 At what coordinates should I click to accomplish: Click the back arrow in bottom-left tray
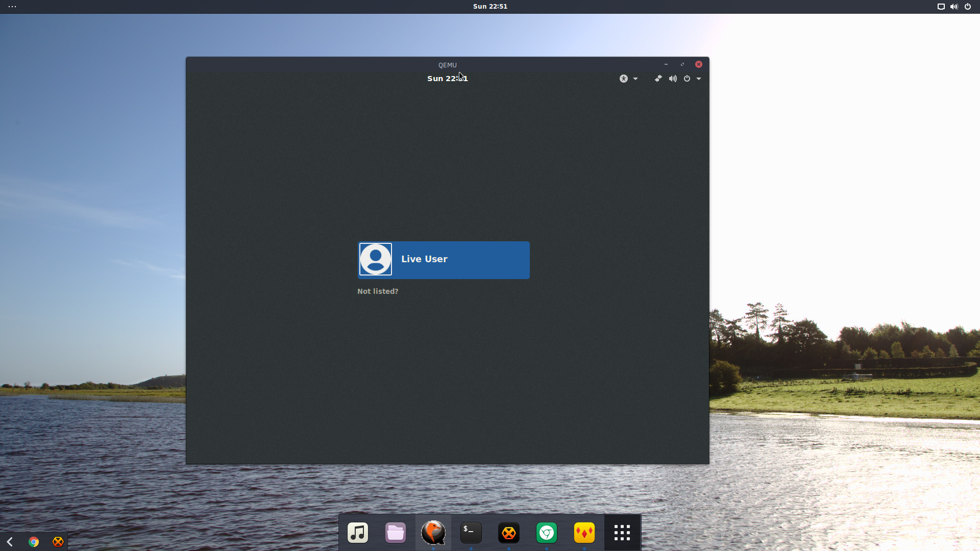point(10,542)
